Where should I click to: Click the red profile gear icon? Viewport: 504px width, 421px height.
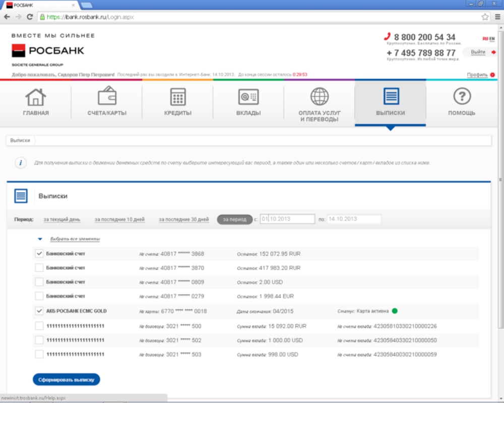(492, 75)
